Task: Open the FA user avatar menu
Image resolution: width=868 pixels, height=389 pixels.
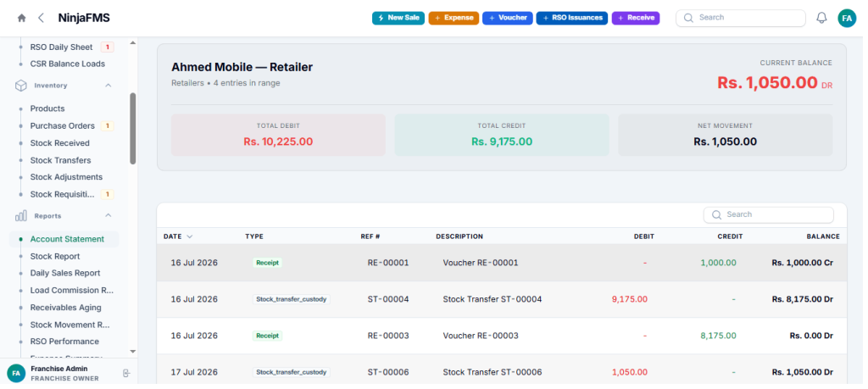Action: pyautogui.click(x=847, y=18)
